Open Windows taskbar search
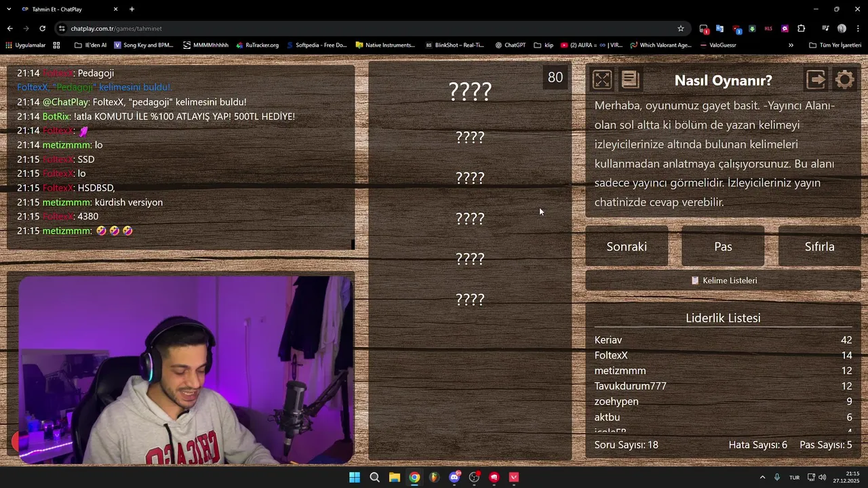Screen dimensions: 868x488 click(374, 477)
